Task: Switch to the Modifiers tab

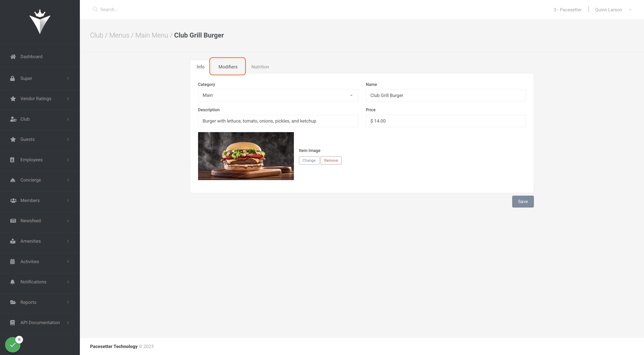Action: tap(228, 67)
